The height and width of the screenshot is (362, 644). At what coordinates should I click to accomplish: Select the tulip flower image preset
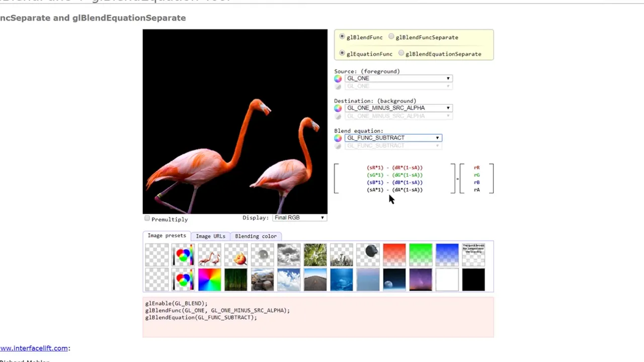click(x=236, y=255)
